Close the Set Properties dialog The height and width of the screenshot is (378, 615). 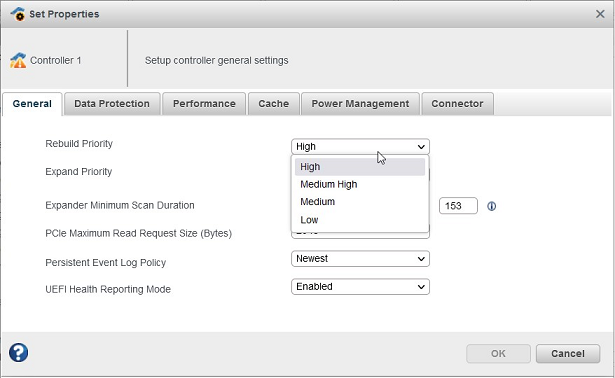(600, 14)
